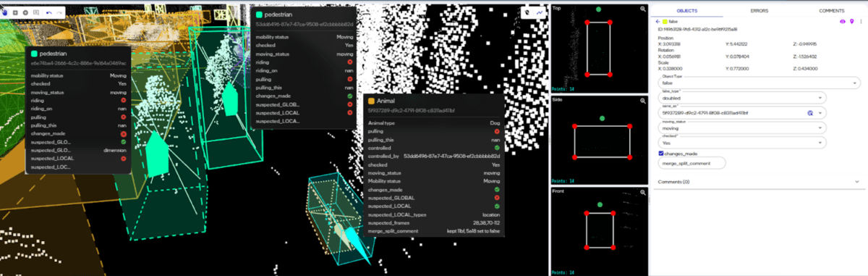This screenshot has width=868, height=276.
Task: Toggle the changes_made checkbox
Action: [661, 153]
